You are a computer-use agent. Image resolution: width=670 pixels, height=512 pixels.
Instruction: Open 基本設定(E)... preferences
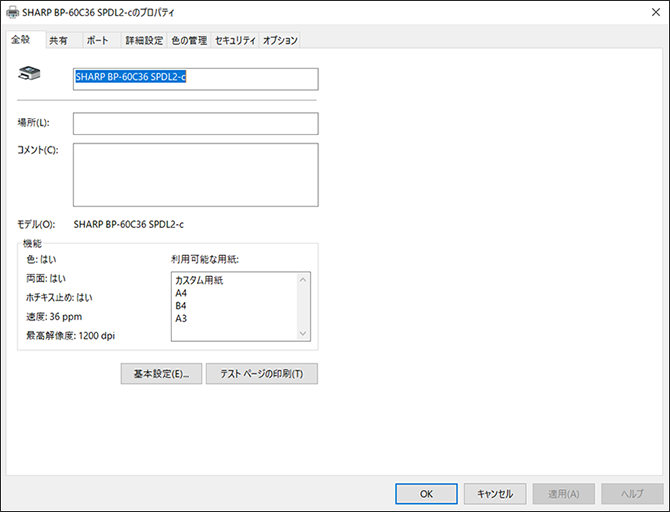tap(161, 374)
